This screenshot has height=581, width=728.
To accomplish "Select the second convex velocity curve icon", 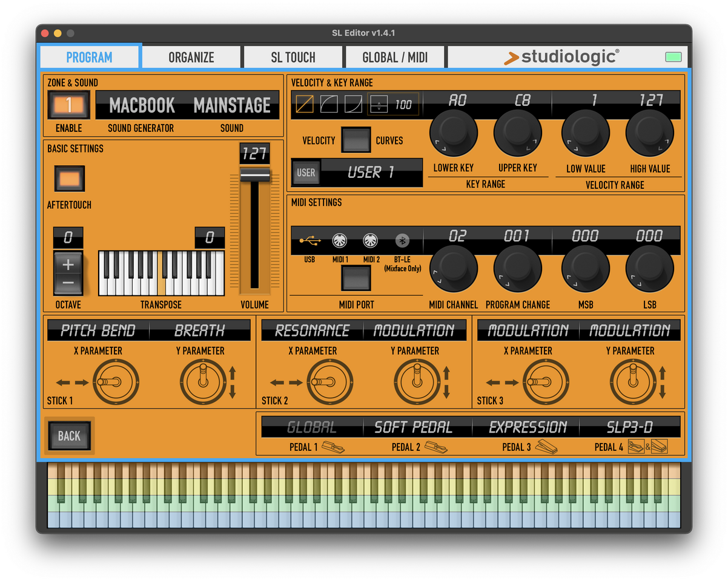I will [329, 104].
